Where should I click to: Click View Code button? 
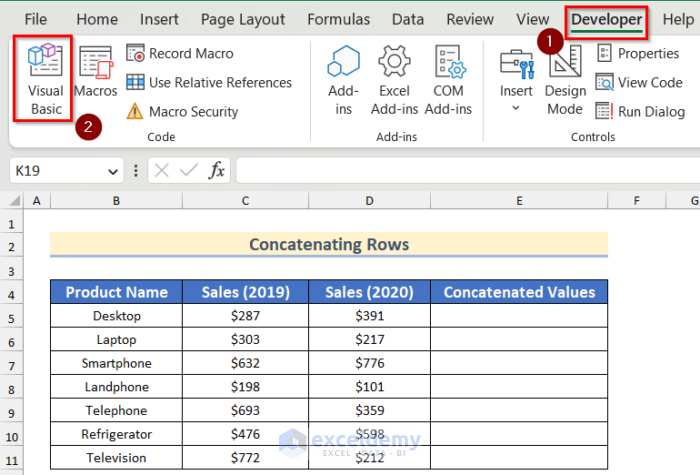click(x=638, y=83)
